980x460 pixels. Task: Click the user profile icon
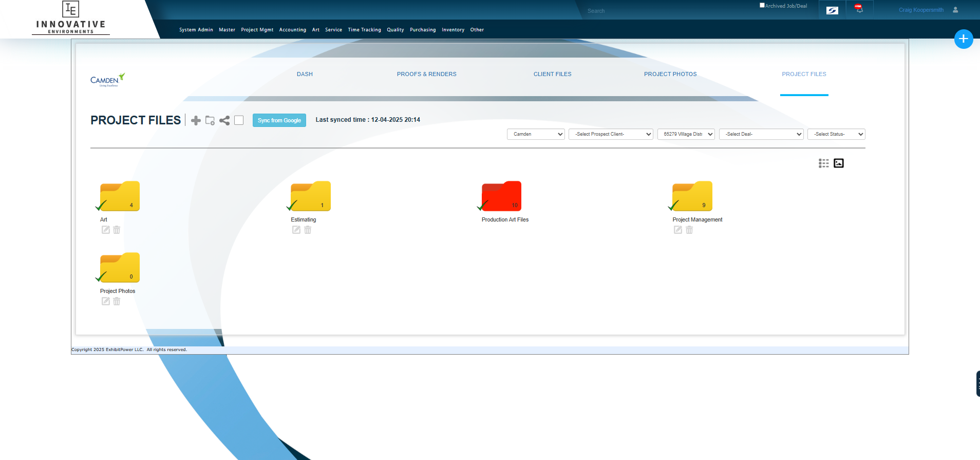coord(955,10)
